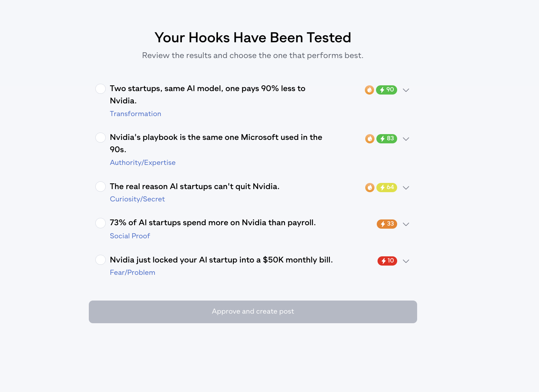The width and height of the screenshot is (539, 392).
Task: Expand details for the 90-score hook
Action: [406, 90]
